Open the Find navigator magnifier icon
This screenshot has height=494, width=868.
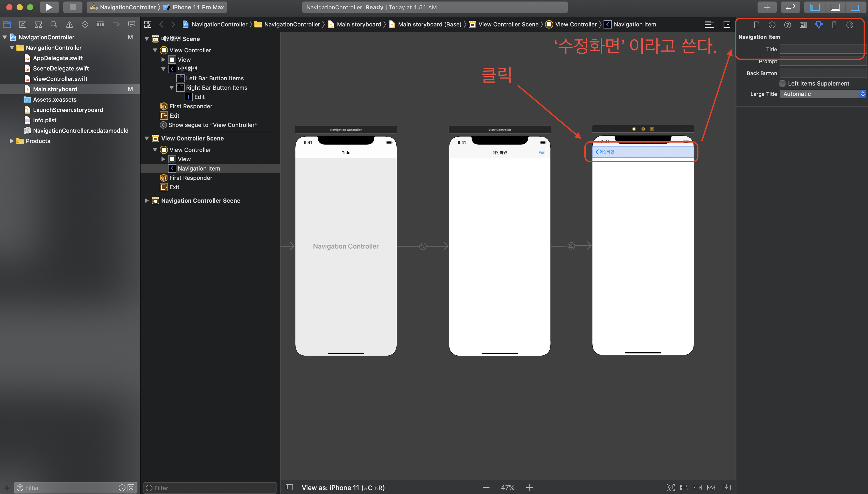(x=54, y=24)
